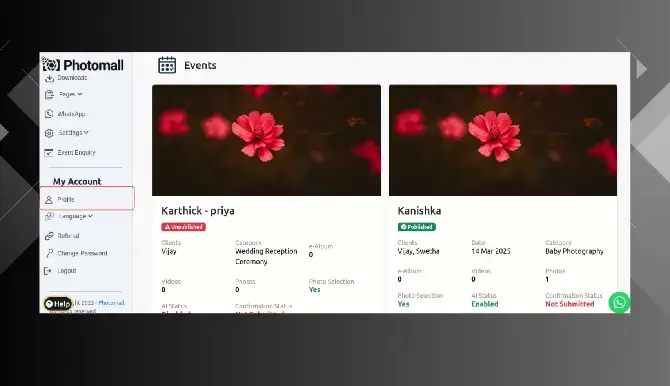Click the WhatsApp sidebar icon

[49, 114]
